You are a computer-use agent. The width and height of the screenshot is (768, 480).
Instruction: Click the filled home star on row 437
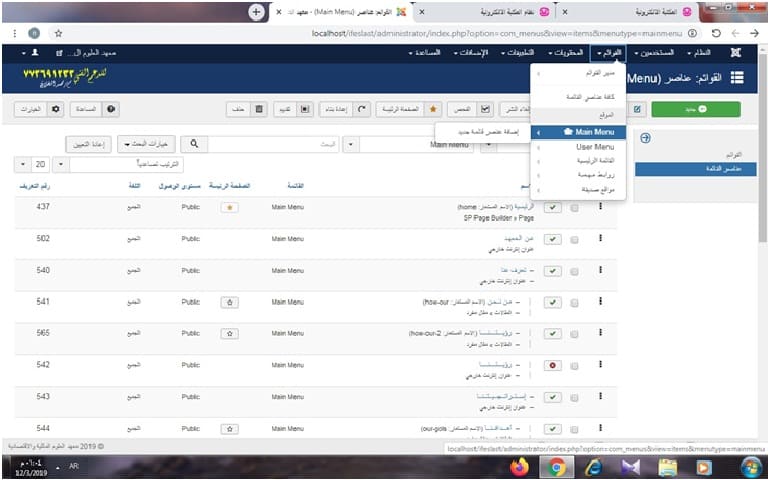tap(229, 208)
